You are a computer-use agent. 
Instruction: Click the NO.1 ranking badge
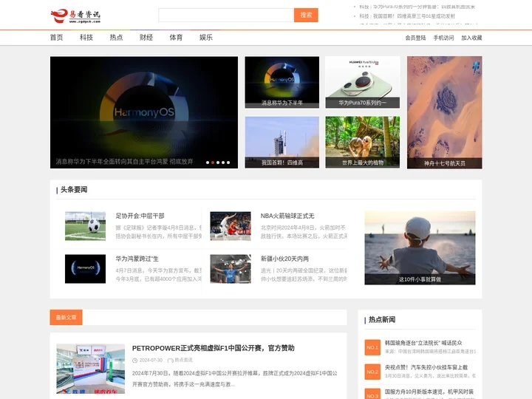click(x=372, y=347)
